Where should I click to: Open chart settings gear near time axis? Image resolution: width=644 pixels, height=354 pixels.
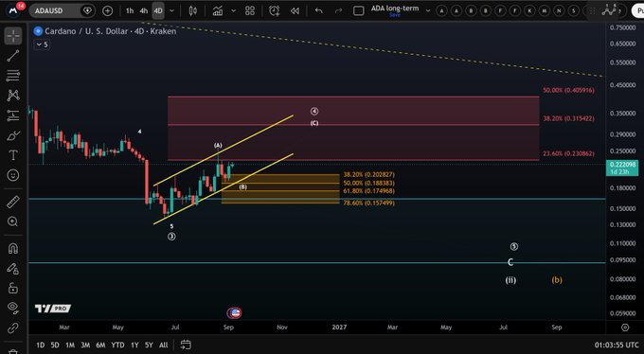(625, 327)
